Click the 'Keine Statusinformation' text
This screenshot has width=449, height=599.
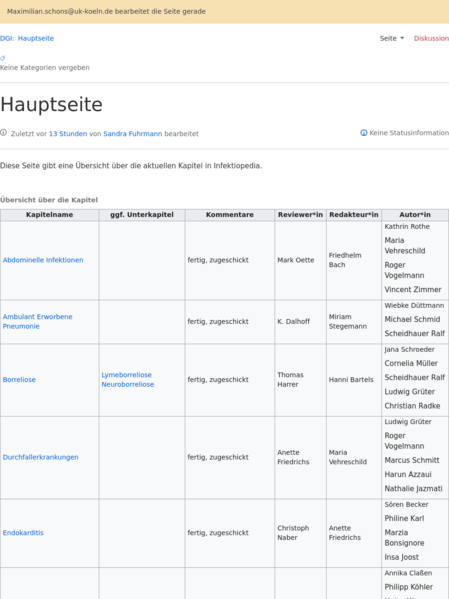pyautogui.click(x=409, y=133)
